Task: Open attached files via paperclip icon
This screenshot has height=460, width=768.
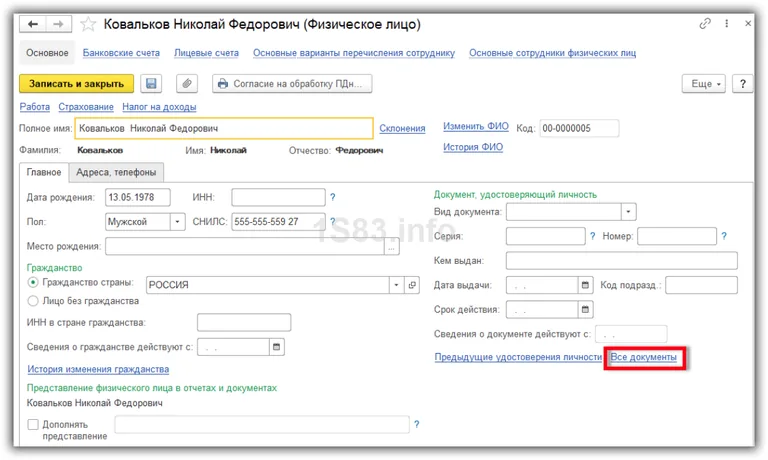Action: (187, 84)
